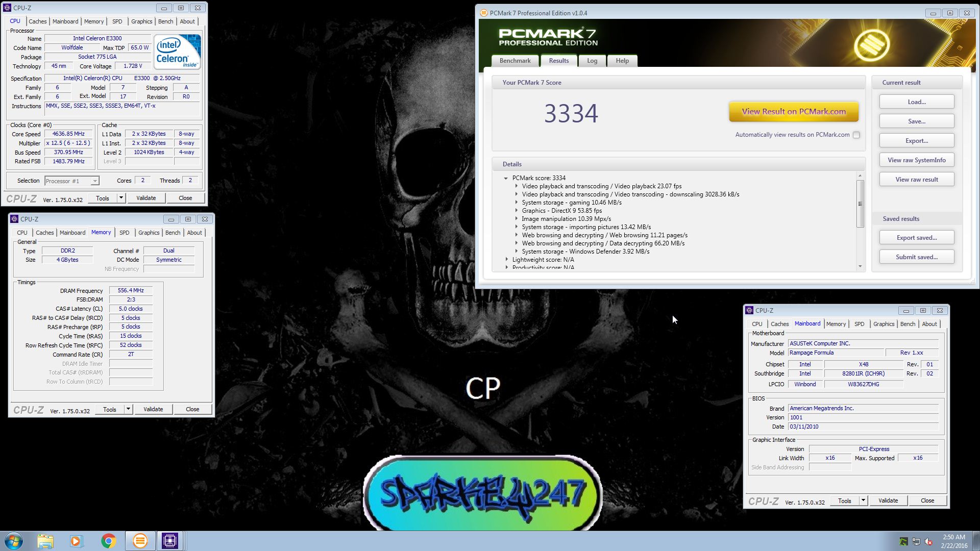Click the PCMark 7 Professional Edition logo
This screenshot has width=980, height=551.
pyautogui.click(x=548, y=37)
